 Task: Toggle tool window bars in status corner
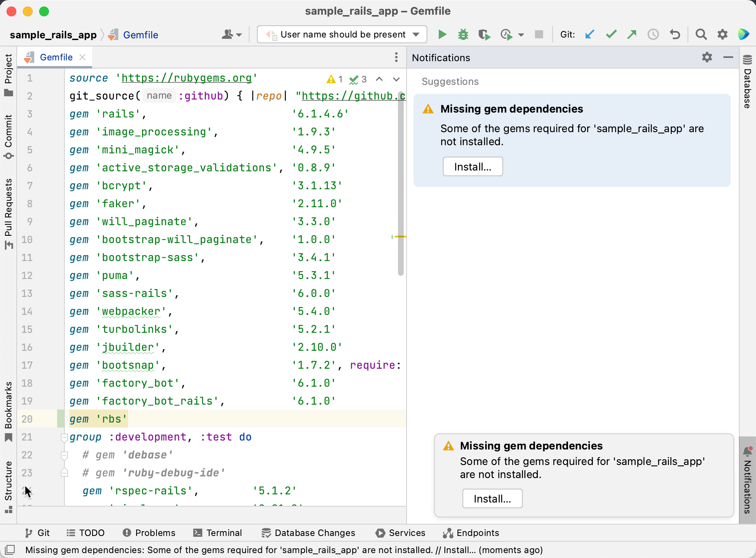pos(10,549)
